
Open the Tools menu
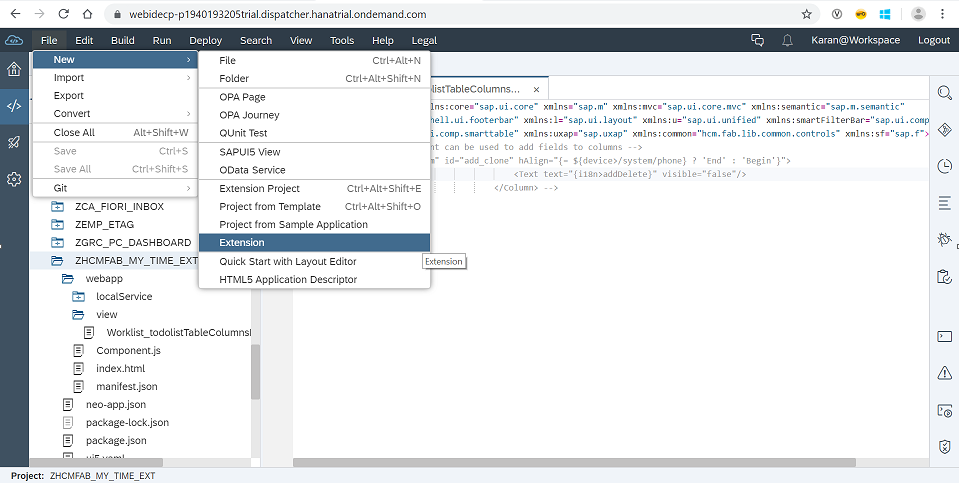pos(342,40)
